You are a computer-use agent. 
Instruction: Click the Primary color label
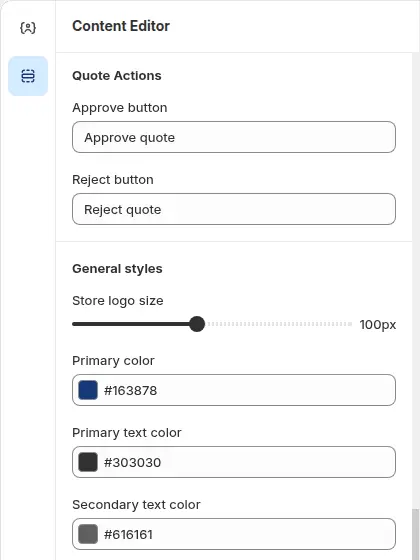coord(113,361)
